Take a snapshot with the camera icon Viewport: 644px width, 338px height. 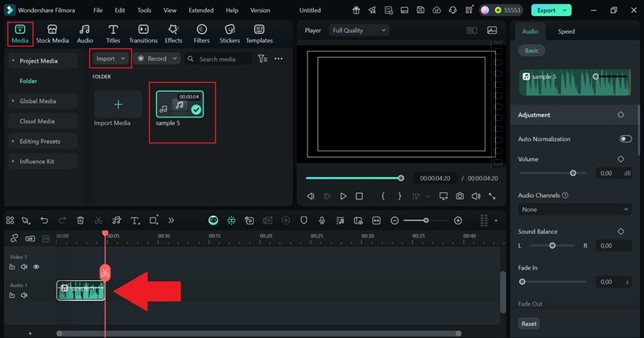[x=460, y=196]
